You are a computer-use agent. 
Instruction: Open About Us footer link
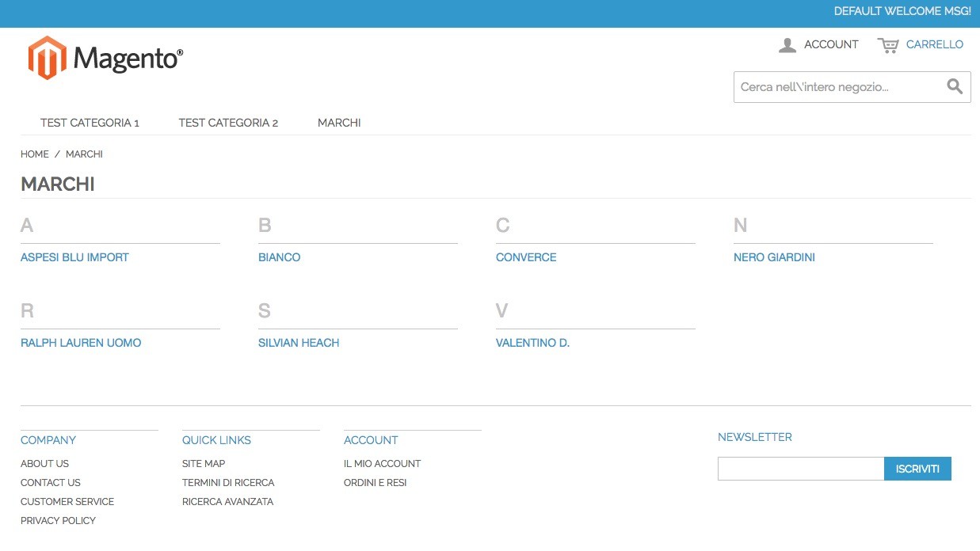[44, 464]
